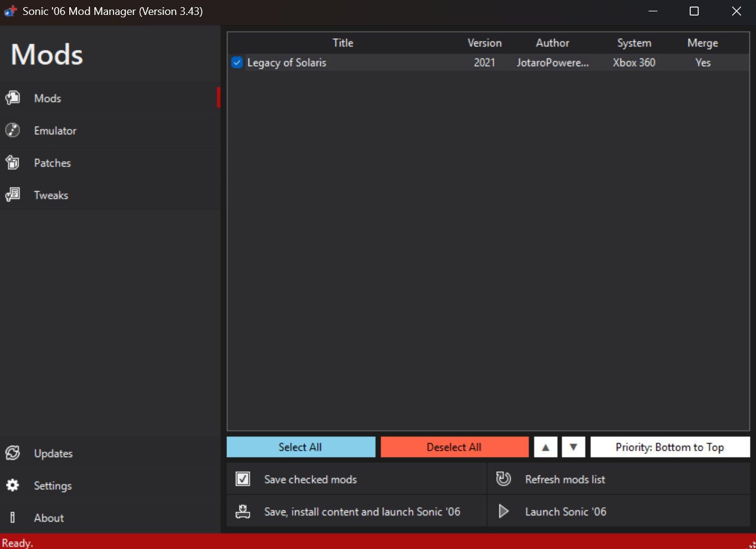Click the About info icon
This screenshot has width=756, height=549.
[x=13, y=517]
